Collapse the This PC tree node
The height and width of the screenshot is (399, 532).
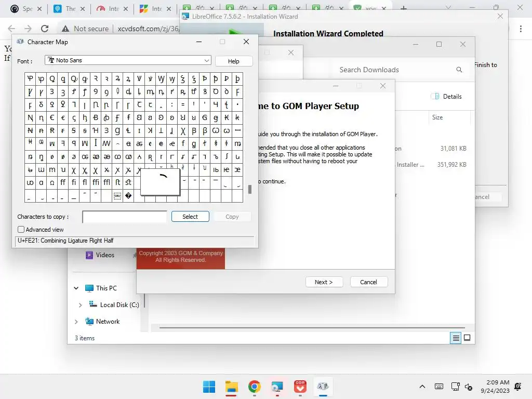click(x=76, y=288)
